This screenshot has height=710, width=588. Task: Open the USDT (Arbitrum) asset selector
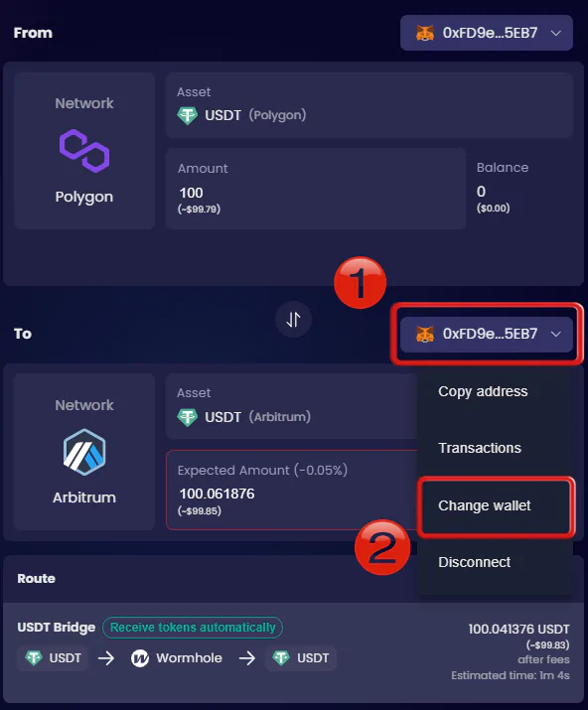point(291,406)
